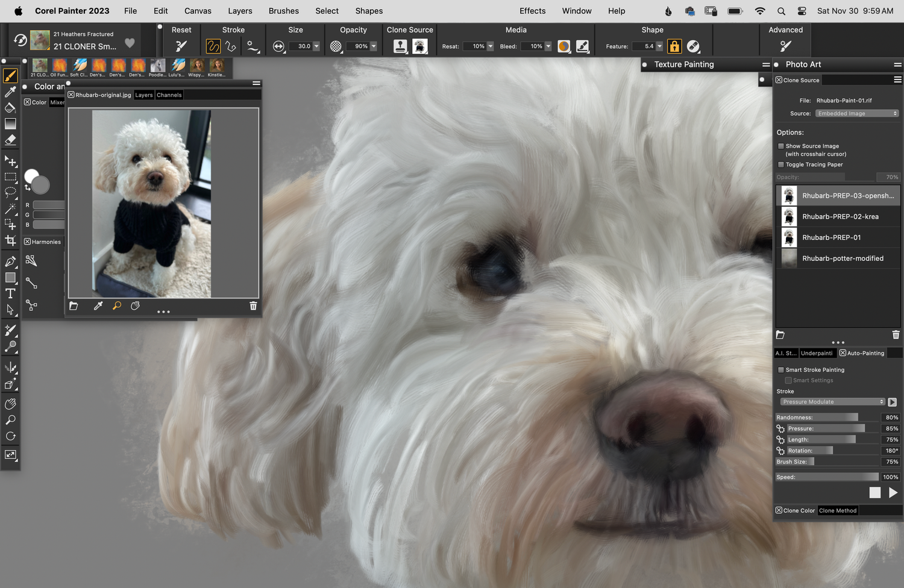Open the brush Size dropdown arrow
The width and height of the screenshot is (904, 588).
coord(316,46)
